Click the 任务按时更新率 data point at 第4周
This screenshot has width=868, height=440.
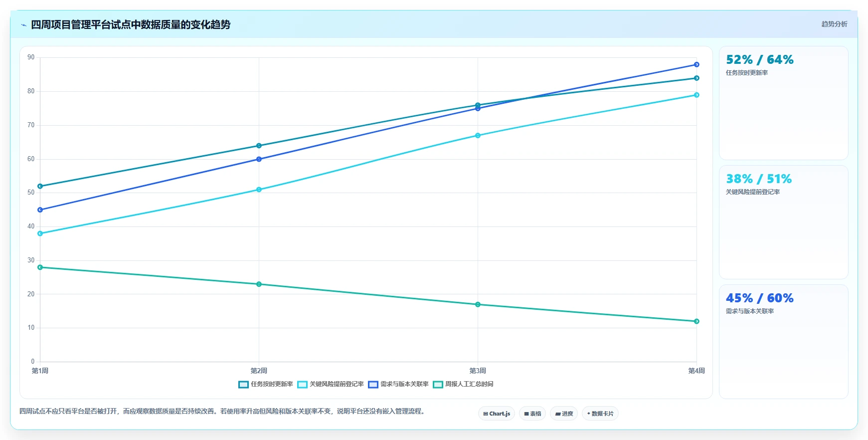(x=696, y=78)
